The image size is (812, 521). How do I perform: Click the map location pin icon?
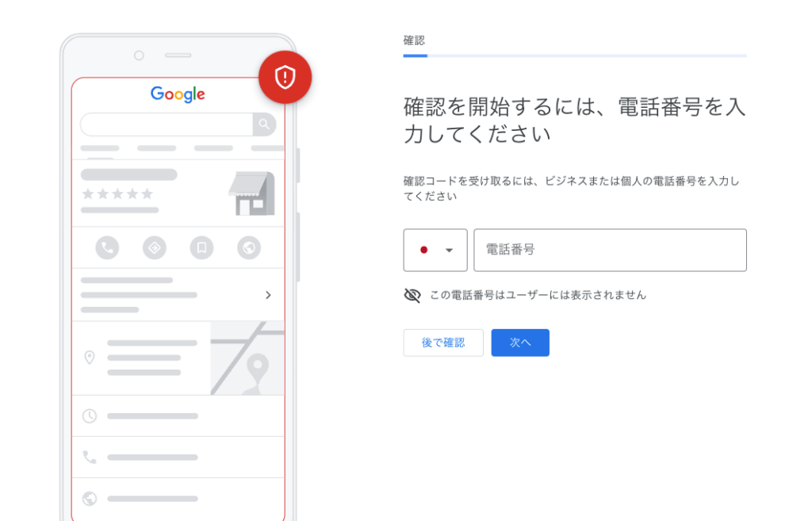(90, 358)
